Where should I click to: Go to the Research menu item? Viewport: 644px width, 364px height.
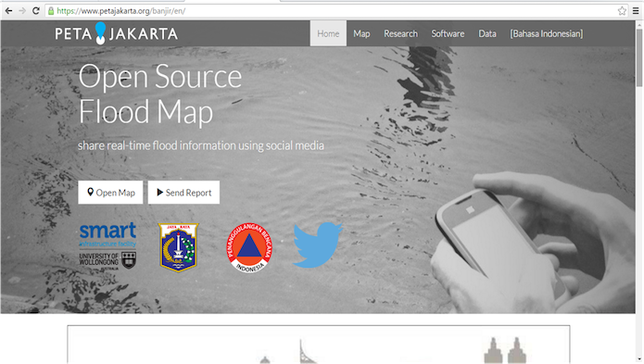point(400,33)
